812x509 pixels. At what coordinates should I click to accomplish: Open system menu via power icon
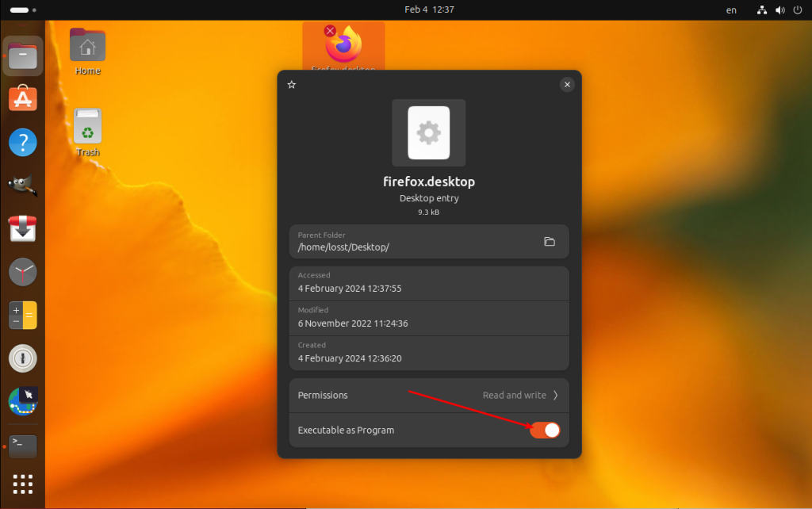click(798, 10)
